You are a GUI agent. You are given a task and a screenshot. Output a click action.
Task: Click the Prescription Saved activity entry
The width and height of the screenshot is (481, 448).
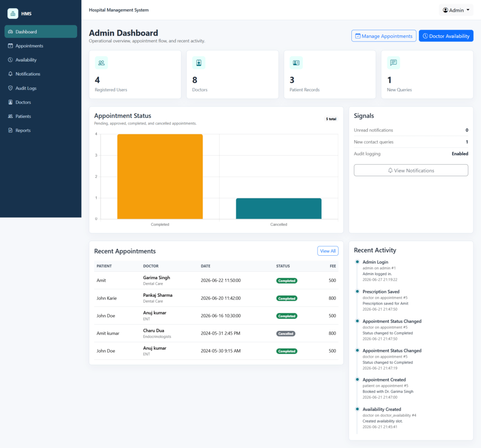point(385,300)
